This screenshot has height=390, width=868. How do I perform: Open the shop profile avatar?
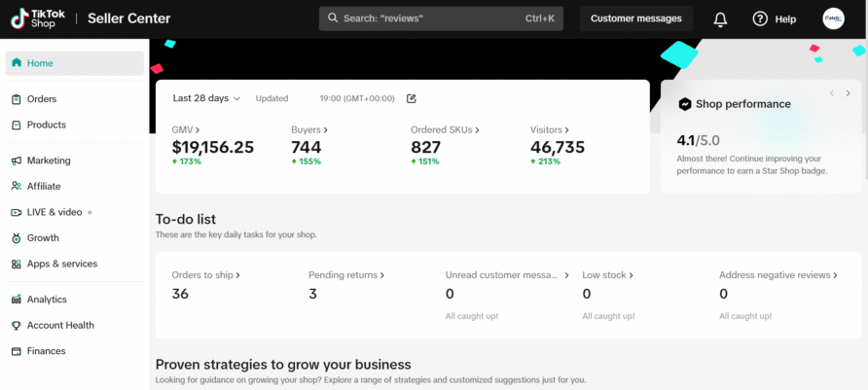coord(833,18)
